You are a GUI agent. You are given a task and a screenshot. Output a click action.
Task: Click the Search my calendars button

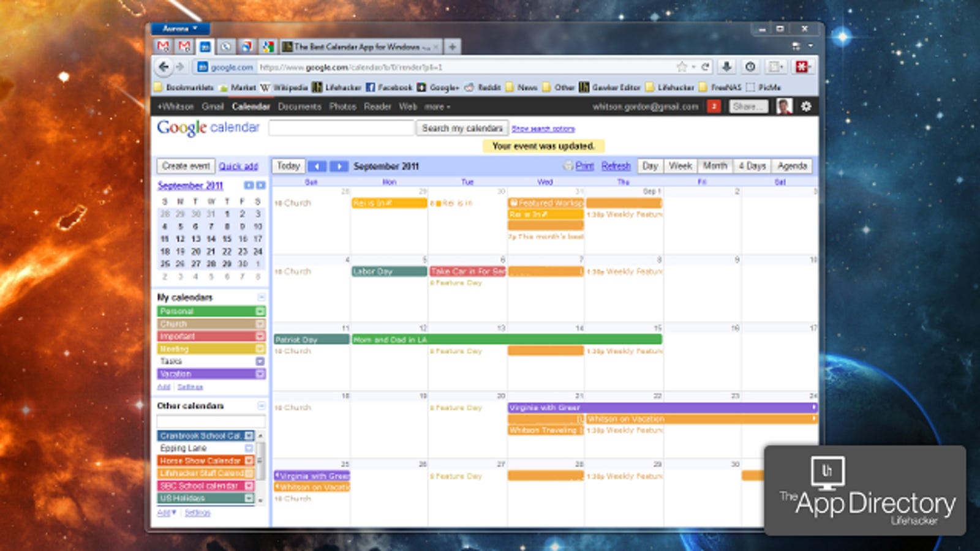[462, 128]
